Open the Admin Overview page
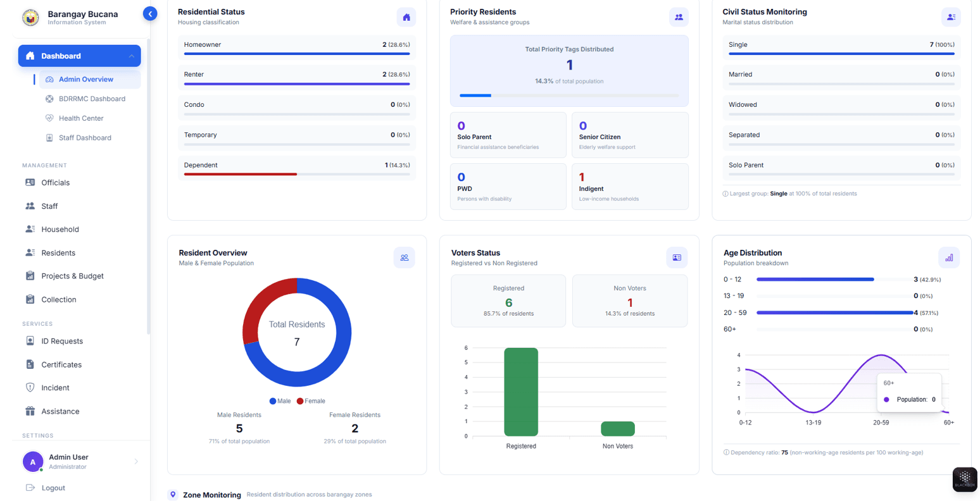This screenshot has height=501, width=980. click(x=90, y=79)
